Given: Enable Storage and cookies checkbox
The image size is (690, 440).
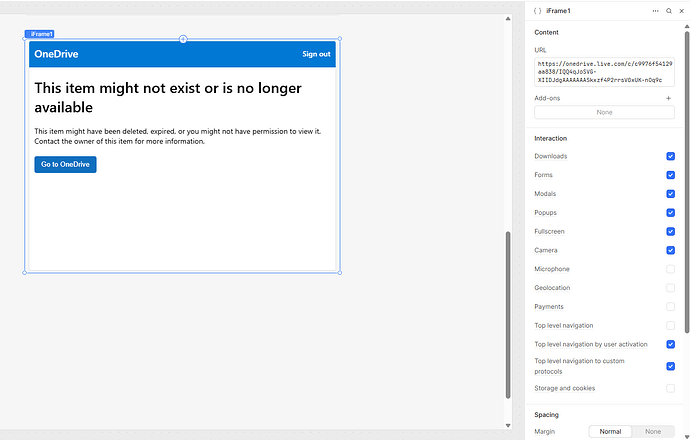Looking at the screenshot, I should (x=670, y=388).
